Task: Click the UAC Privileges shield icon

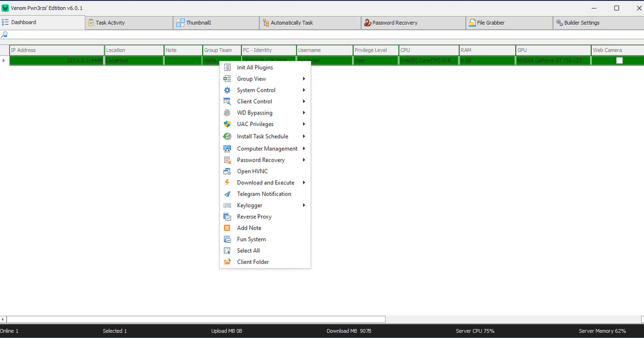Action: point(227,124)
